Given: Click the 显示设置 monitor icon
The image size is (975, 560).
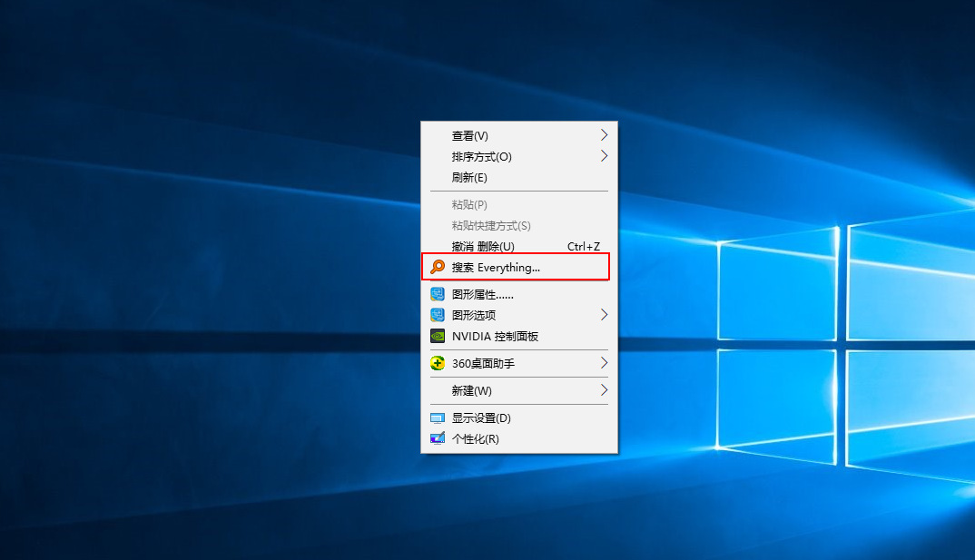Looking at the screenshot, I should [x=438, y=418].
